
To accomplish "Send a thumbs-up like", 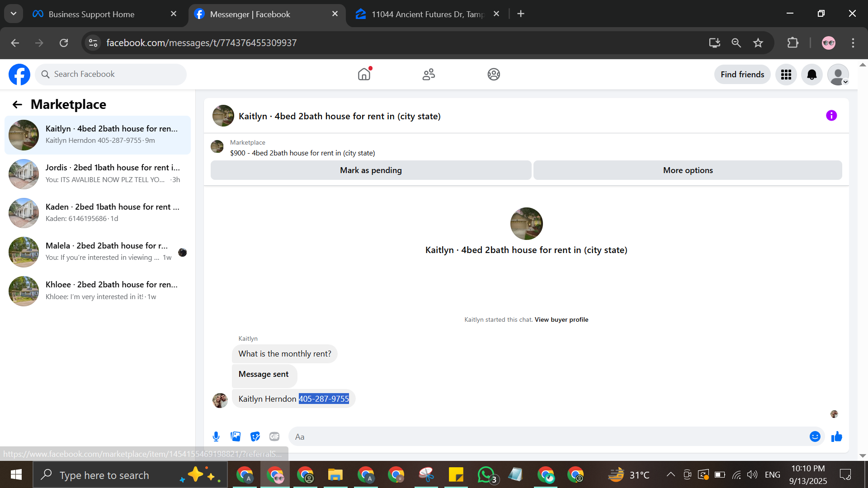I will pyautogui.click(x=837, y=436).
